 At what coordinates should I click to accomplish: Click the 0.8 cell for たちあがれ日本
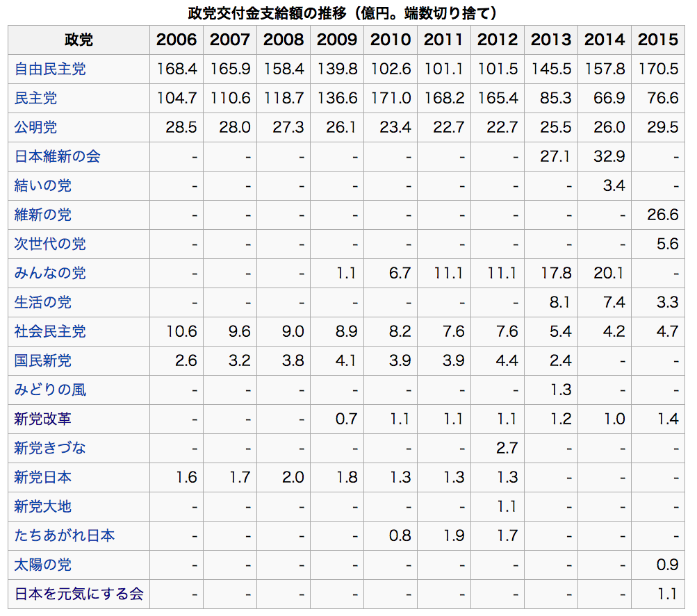tap(391, 535)
